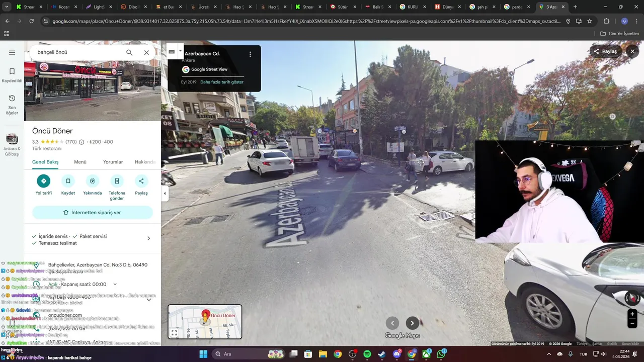Click the Yakınında nearby icon
This screenshot has height=362, width=644.
[x=93, y=181]
